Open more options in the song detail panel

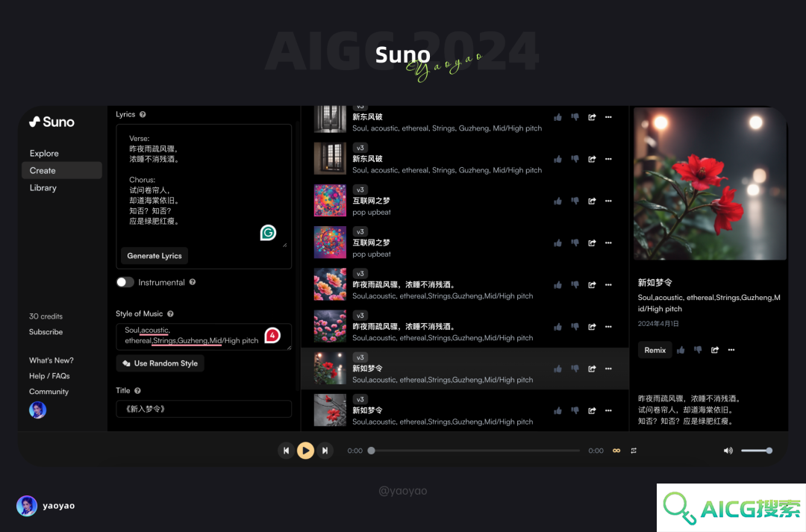coord(731,350)
